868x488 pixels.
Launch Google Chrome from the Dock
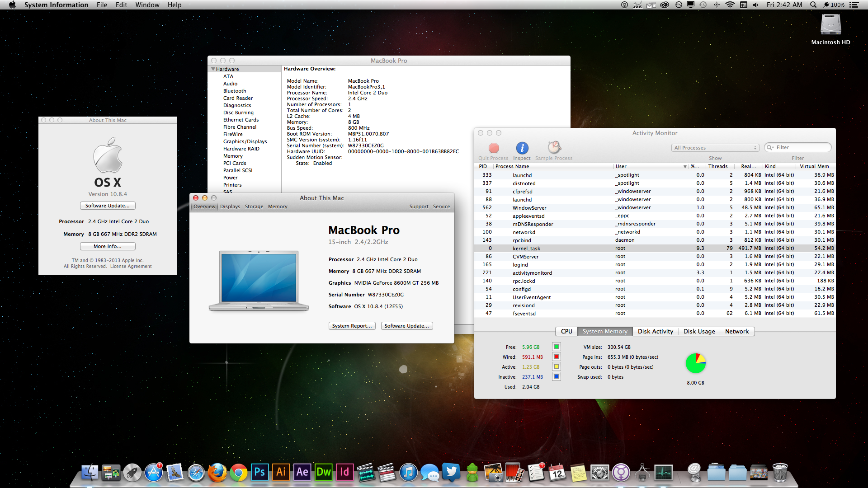click(239, 473)
